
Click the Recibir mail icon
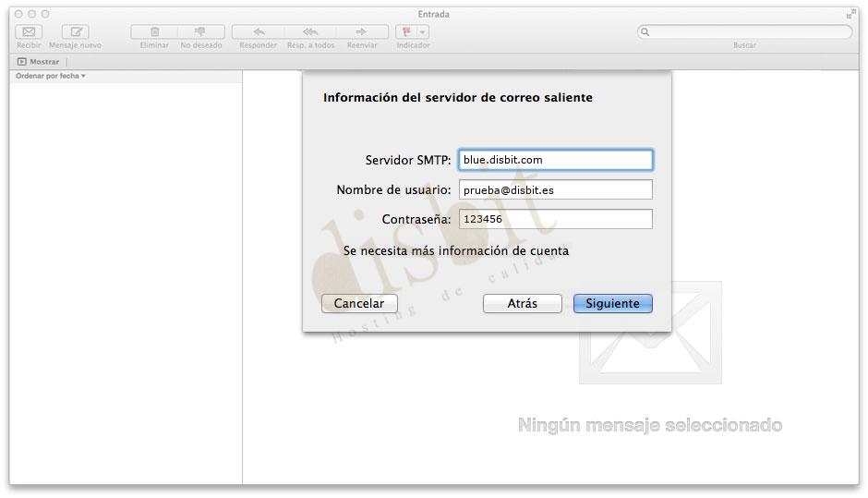[x=29, y=32]
